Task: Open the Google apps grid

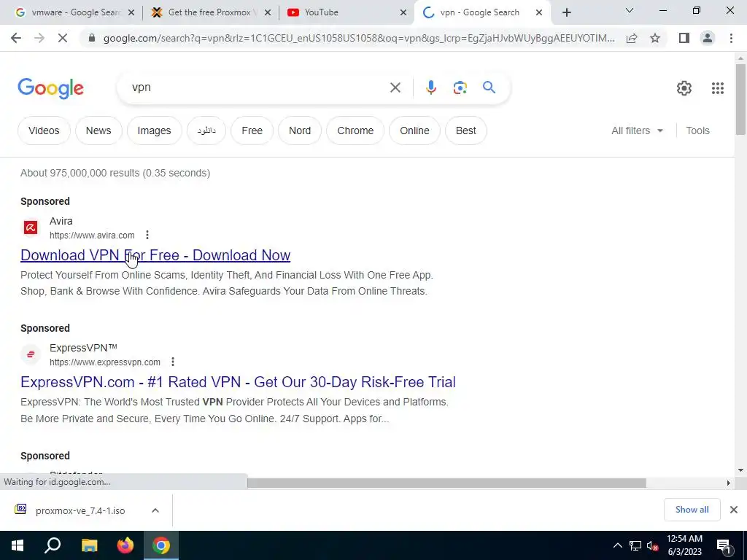Action: (718, 88)
